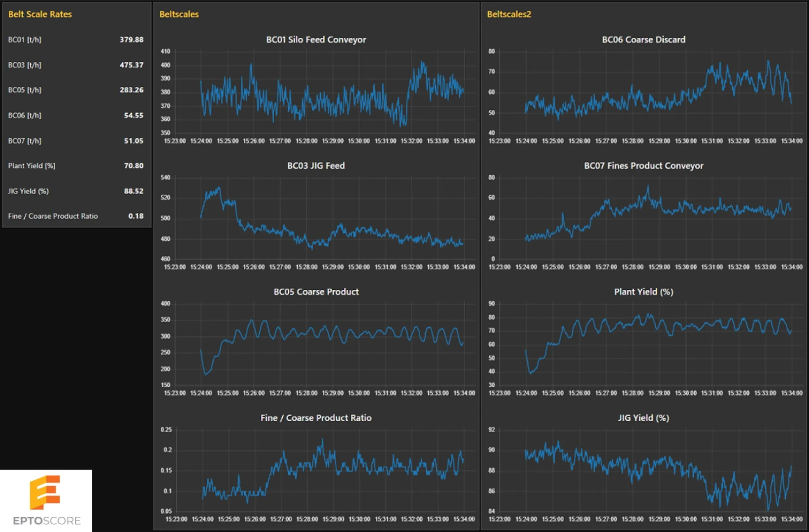Select the BC03 JIG Feed chart title
The height and width of the screenshot is (532, 809).
point(316,166)
